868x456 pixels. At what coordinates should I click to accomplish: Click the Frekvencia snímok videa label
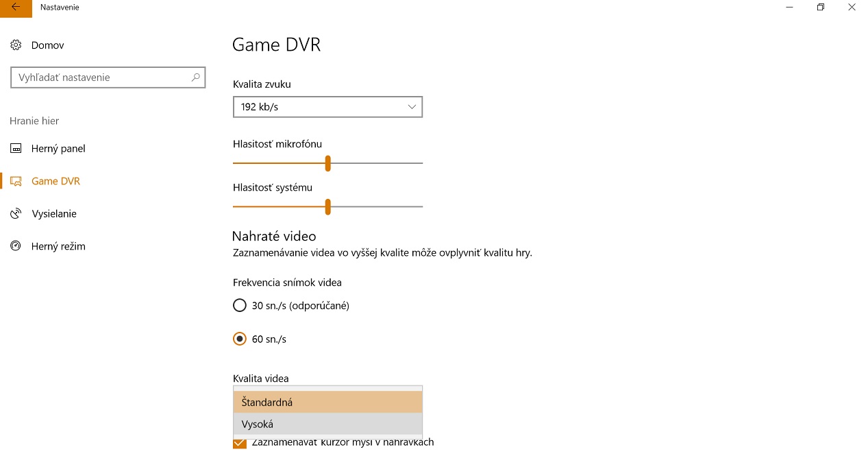287,283
